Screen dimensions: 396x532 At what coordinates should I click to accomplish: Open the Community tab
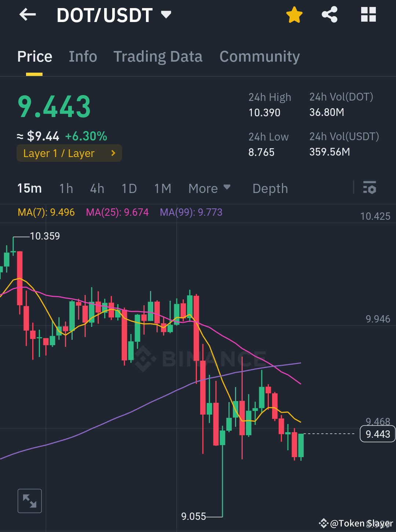[x=259, y=56]
